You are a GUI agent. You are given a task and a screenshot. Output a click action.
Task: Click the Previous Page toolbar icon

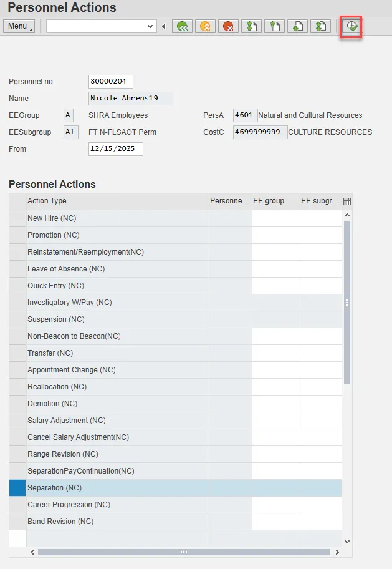tap(274, 26)
